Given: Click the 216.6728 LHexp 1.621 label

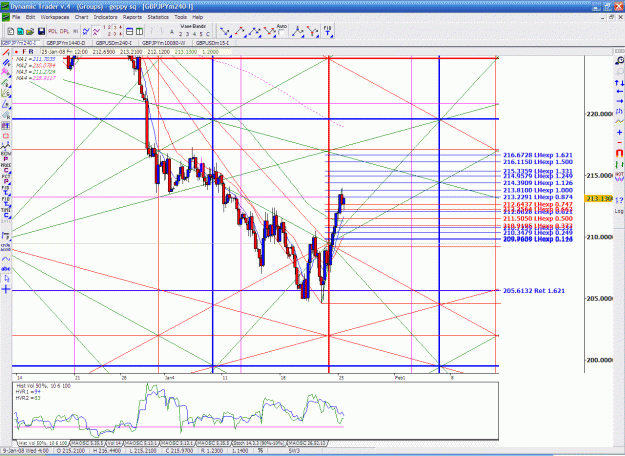Looking at the screenshot, I should [x=538, y=155].
